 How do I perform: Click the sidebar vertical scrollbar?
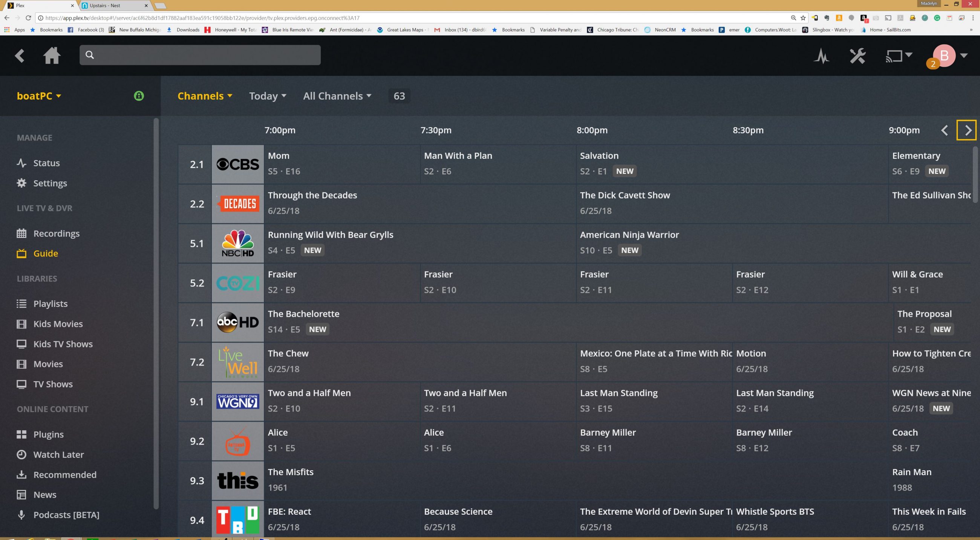tap(156, 313)
